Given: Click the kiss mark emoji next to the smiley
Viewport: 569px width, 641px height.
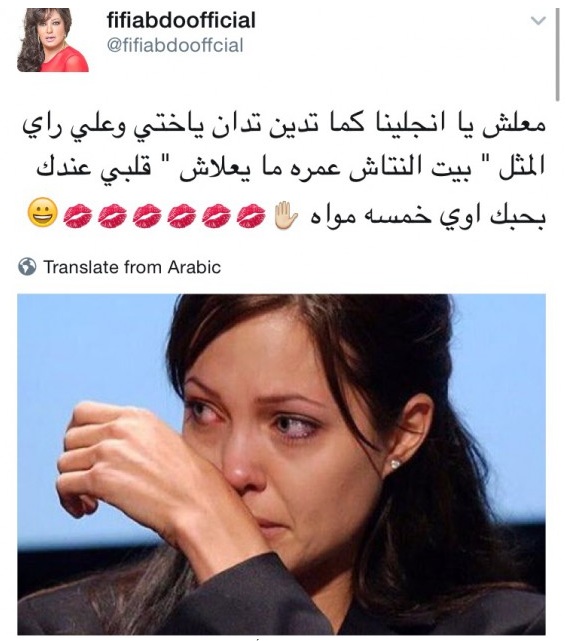Looking at the screenshot, I should point(78,215).
